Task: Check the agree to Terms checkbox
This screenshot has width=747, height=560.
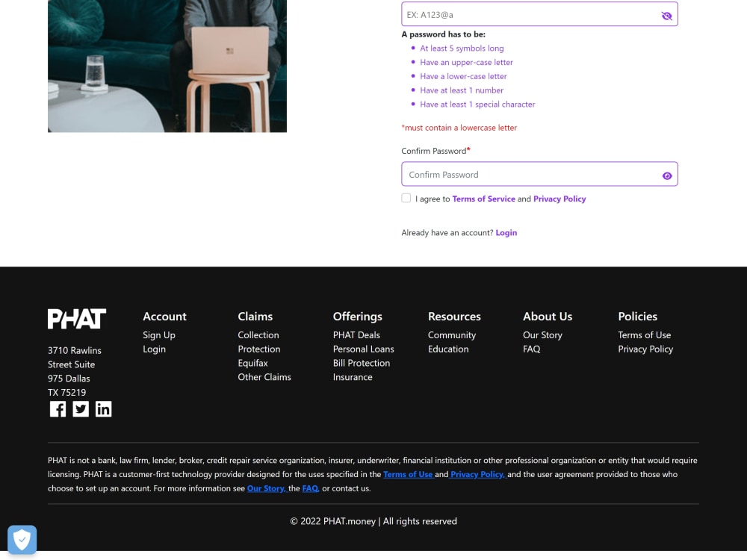Action: pyautogui.click(x=406, y=198)
